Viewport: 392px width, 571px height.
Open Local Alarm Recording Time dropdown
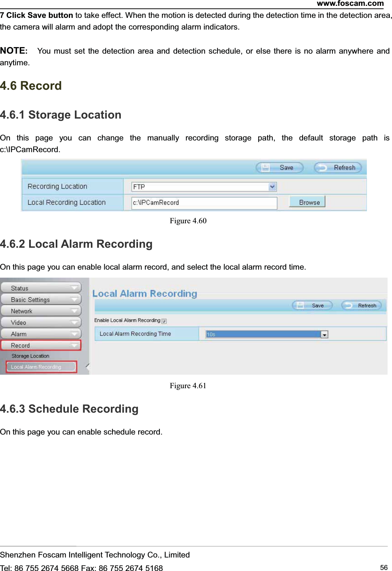pyautogui.click(x=267, y=334)
